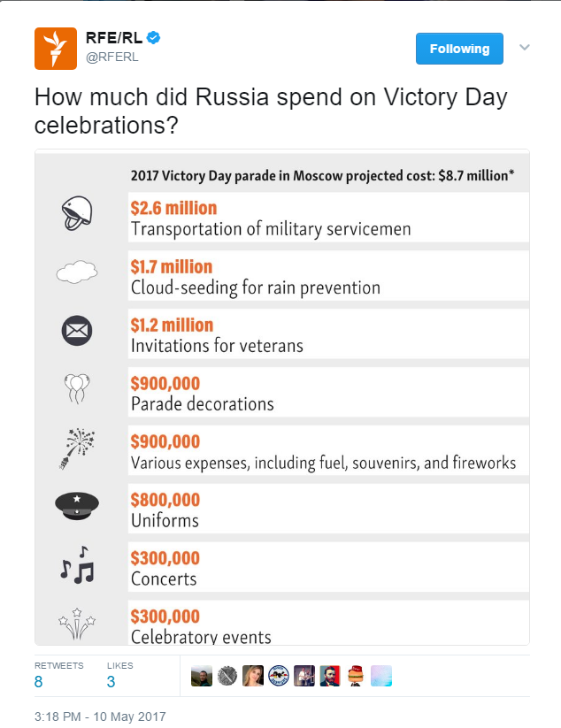Click the balloons parade decorations icon

click(x=77, y=389)
